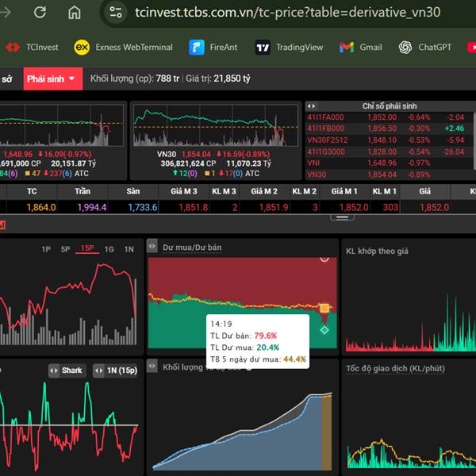Image resolution: width=476 pixels, height=476 pixels.
Task: Open the FireAnt bookmark
Action: pyautogui.click(x=213, y=47)
